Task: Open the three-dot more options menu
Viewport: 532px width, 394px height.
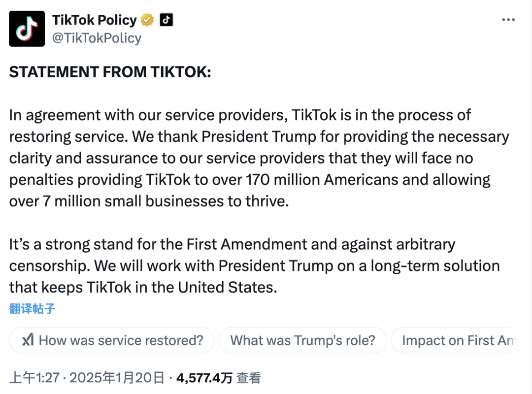Action: pos(508,20)
